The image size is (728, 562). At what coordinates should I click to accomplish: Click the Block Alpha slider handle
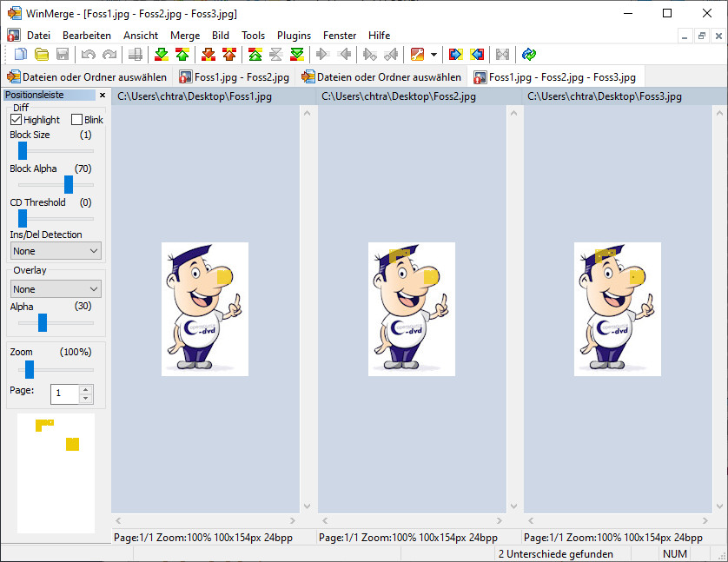[x=68, y=184]
